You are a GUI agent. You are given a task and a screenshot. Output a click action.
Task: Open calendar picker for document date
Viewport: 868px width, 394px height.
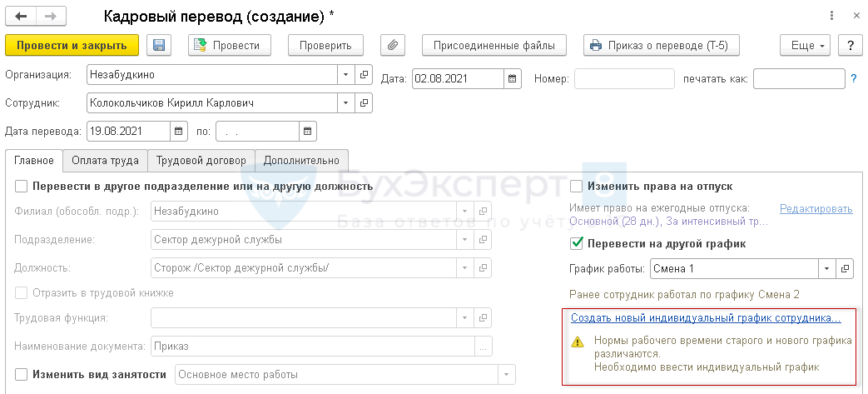(x=513, y=79)
